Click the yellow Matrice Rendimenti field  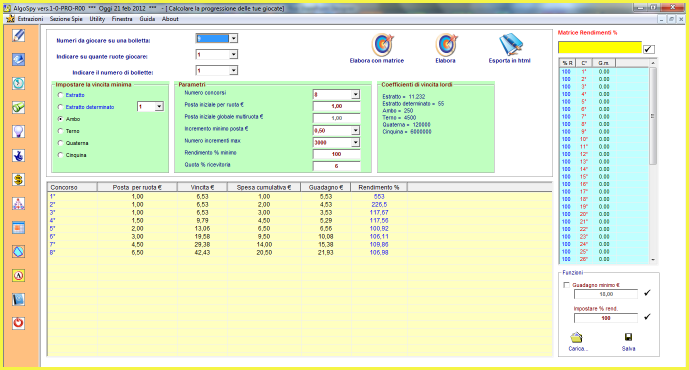tap(600, 47)
